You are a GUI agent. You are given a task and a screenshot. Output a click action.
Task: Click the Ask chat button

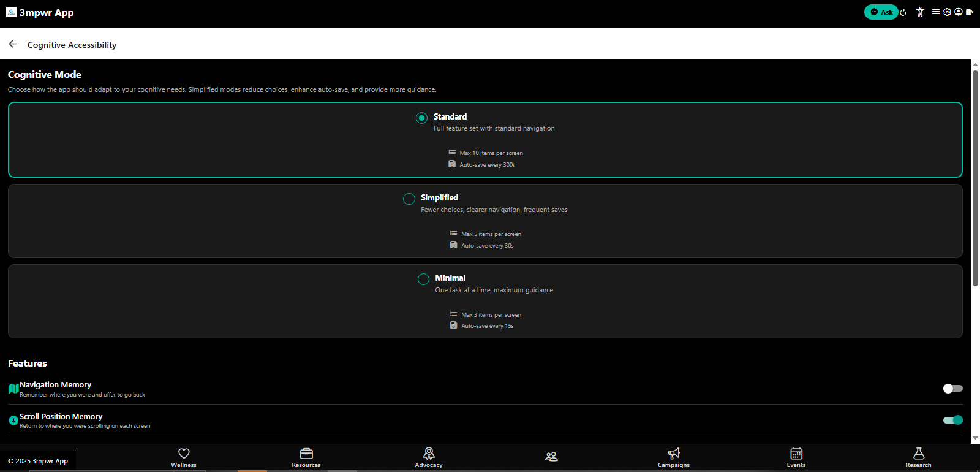(881, 12)
